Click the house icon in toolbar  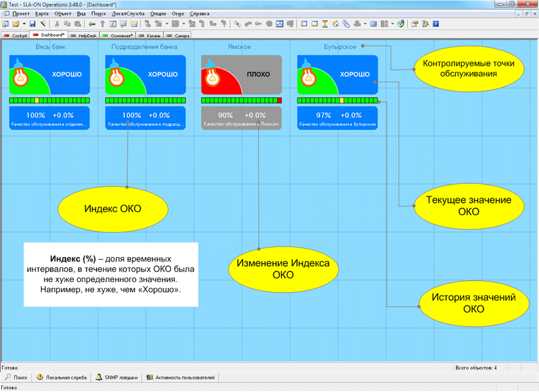click(x=336, y=24)
